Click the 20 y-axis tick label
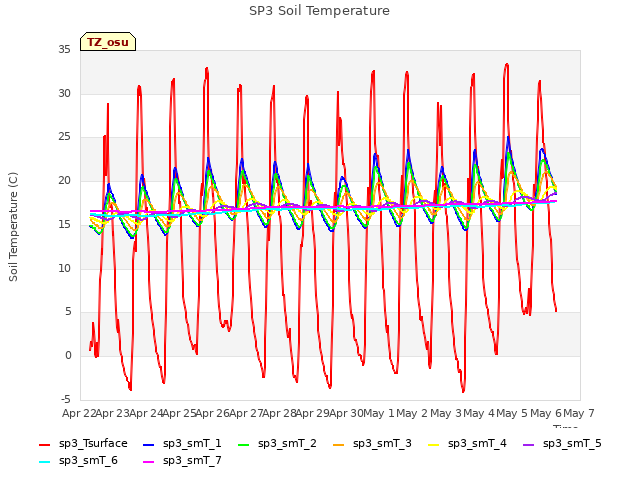The height and width of the screenshot is (480, 640). tap(64, 180)
